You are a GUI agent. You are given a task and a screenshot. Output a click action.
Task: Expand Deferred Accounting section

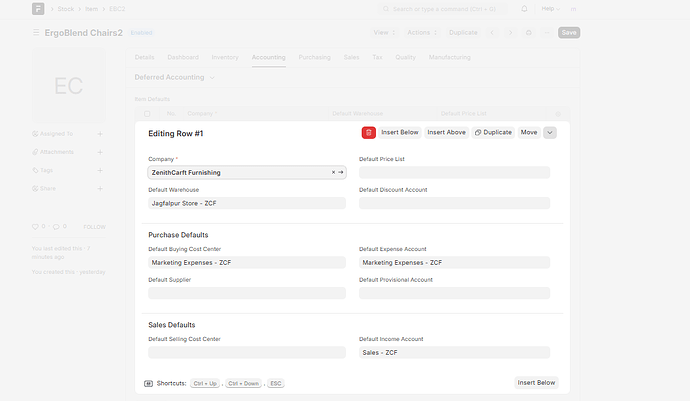pyautogui.click(x=174, y=77)
